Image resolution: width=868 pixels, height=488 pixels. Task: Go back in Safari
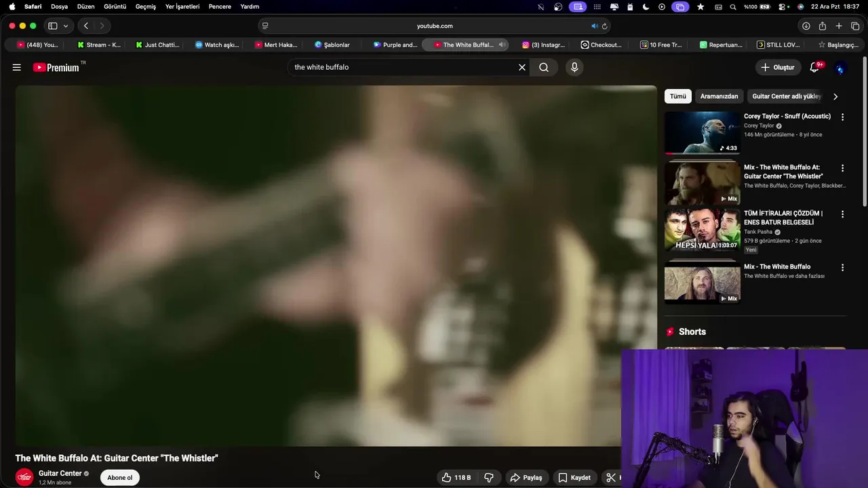tap(86, 26)
